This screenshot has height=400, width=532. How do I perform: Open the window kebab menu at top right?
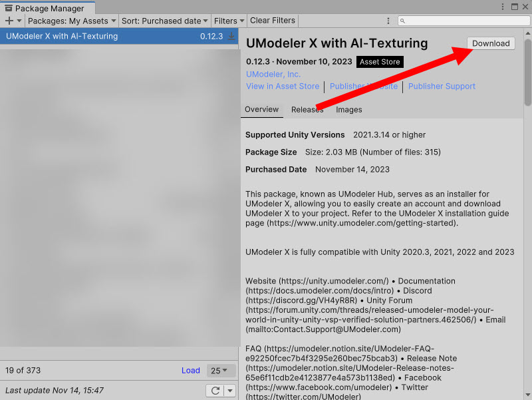pos(503,7)
